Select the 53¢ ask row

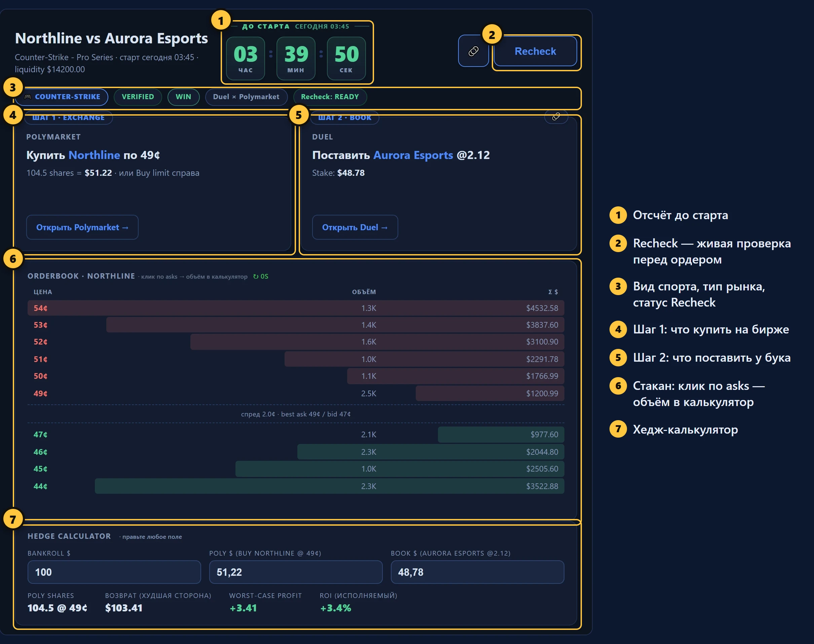pyautogui.click(x=296, y=325)
